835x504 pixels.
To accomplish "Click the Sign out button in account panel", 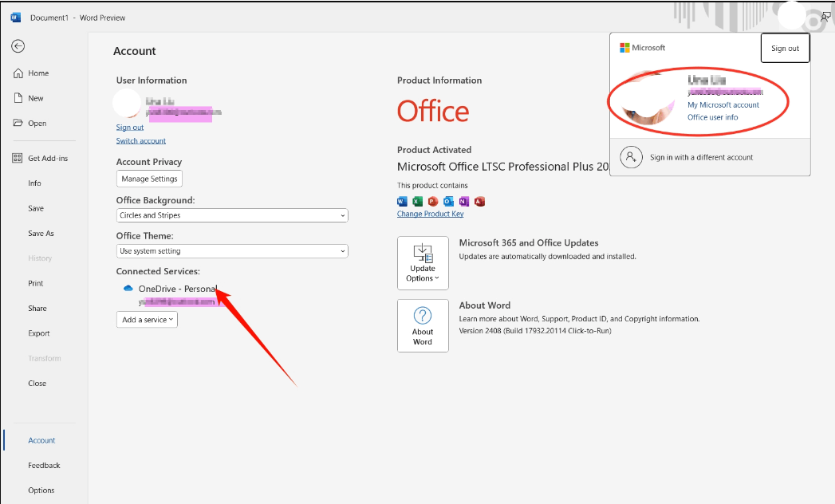I will tap(785, 48).
